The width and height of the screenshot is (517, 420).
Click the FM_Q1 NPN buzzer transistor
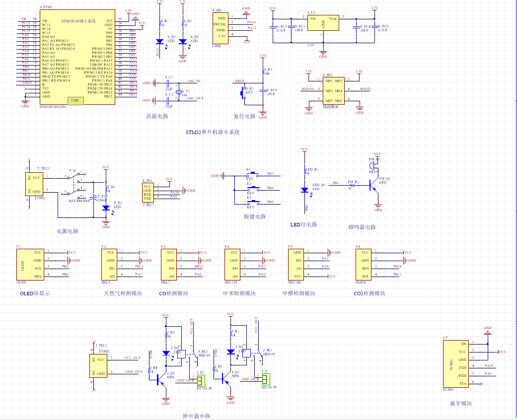(x=371, y=185)
